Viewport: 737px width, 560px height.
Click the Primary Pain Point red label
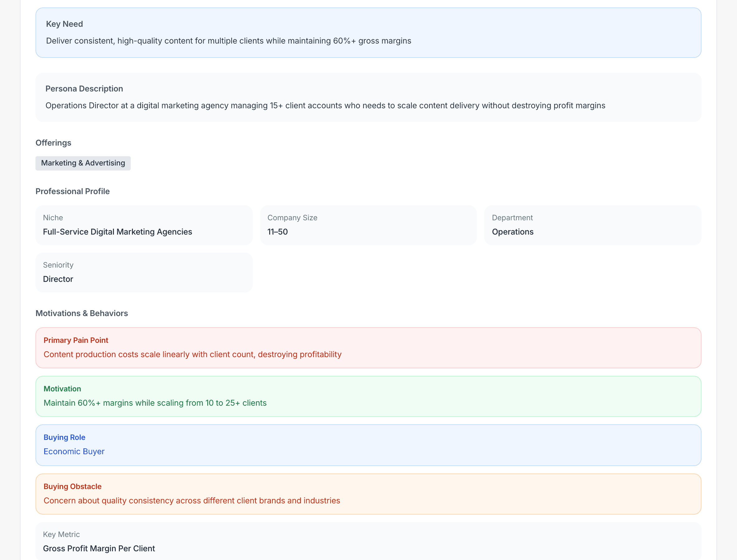point(75,340)
